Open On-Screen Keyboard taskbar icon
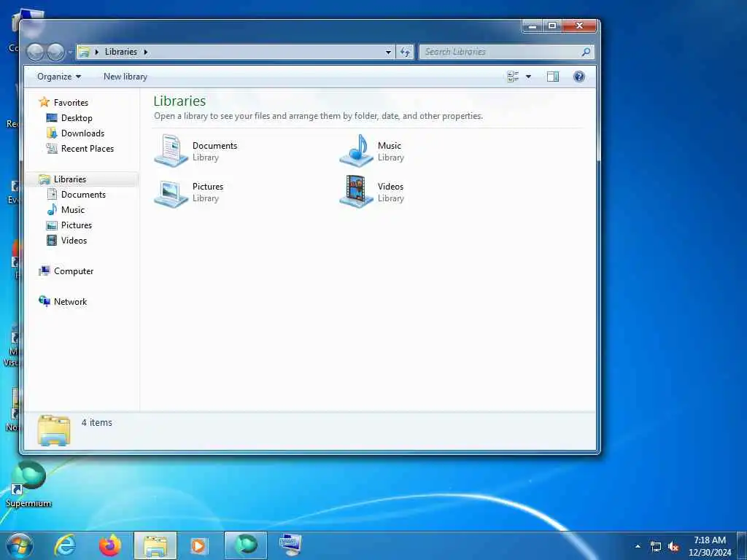The height and width of the screenshot is (560, 747). 290,545
